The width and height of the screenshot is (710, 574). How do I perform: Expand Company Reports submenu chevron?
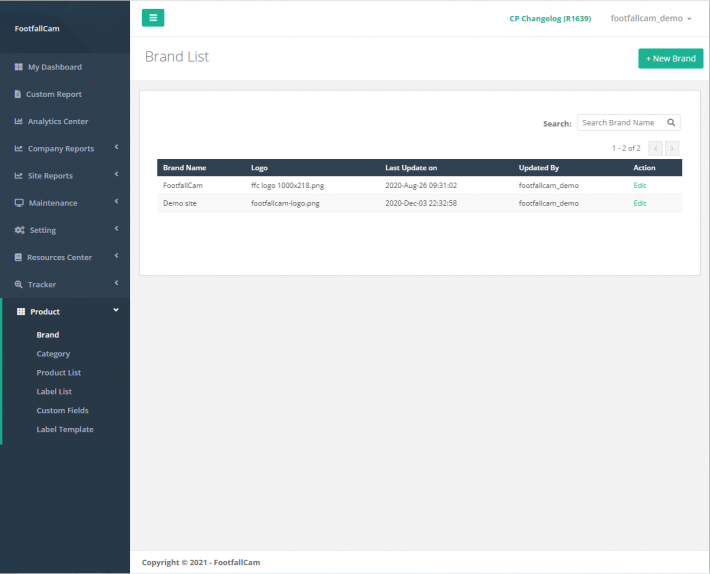[x=116, y=147]
